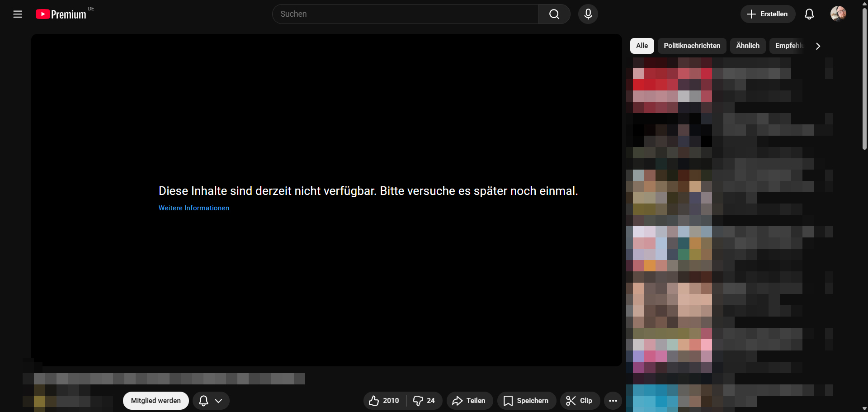Create a clip with the Clip button

point(580,401)
